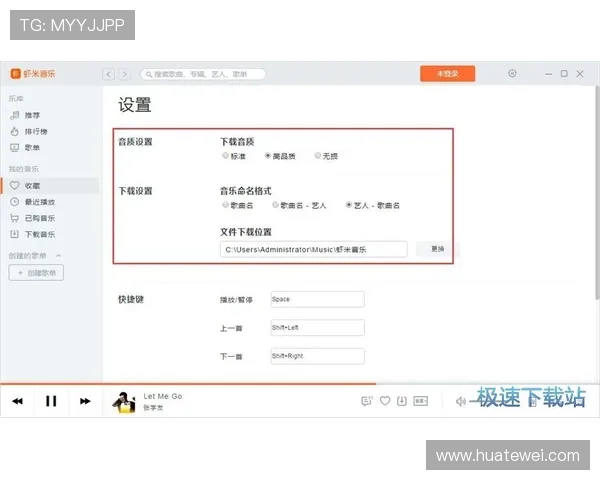Minimize the Xiami Music window
Image resolution: width=600 pixels, height=480 pixels.
coord(548,73)
